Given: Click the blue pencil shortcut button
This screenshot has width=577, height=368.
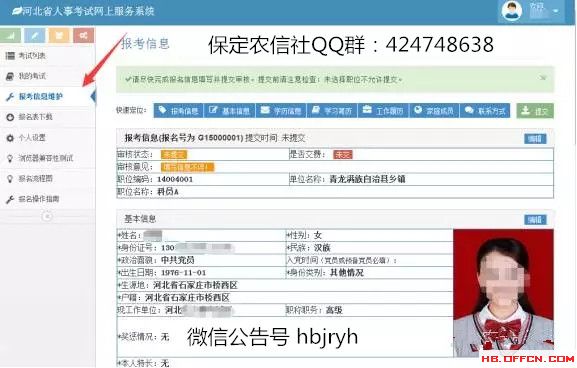Looking at the screenshot, I should coord(35,35).
